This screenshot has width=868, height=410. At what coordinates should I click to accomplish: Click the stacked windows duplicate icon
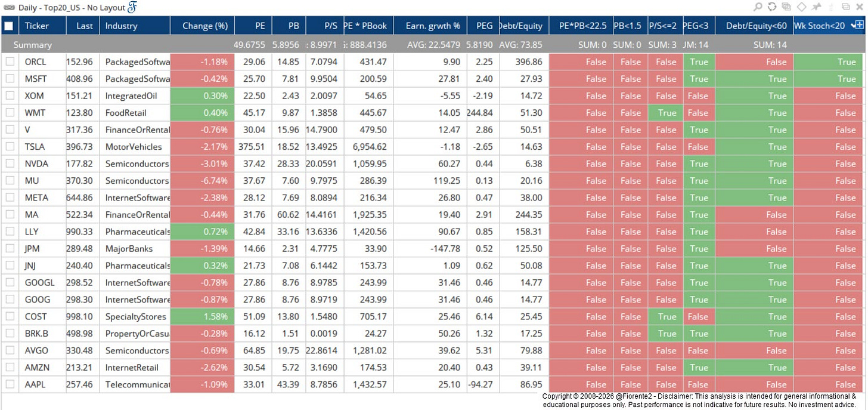point(786,7)
